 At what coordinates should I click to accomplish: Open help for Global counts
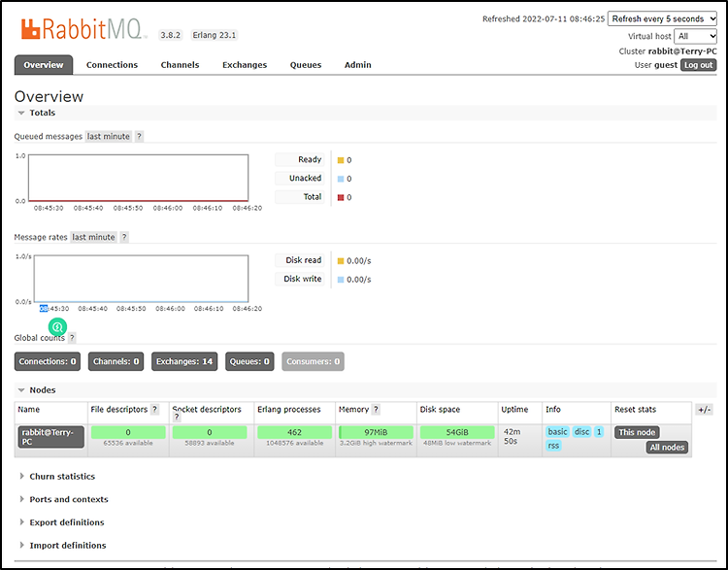tap(72, 338)
